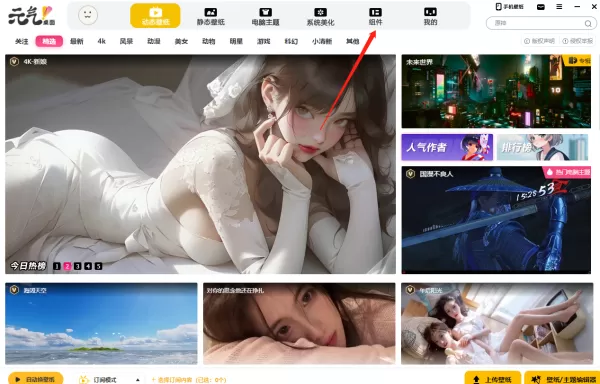Switch to the 组件 tab
Screen dimensions: 600x384
point(375,17)
